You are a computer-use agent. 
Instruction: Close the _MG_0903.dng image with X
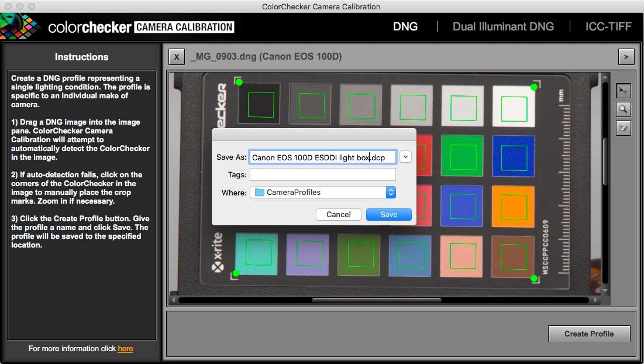(x=177, y=57)
